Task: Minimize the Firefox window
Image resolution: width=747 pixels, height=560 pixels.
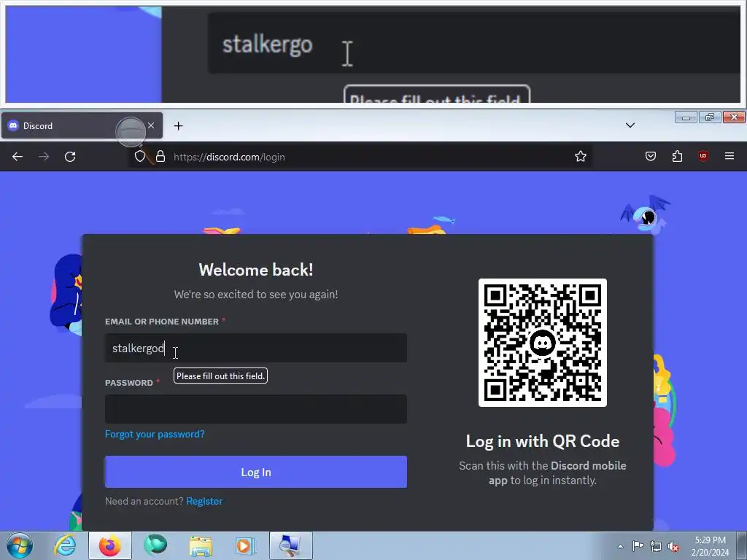Action: pos(686,117)
